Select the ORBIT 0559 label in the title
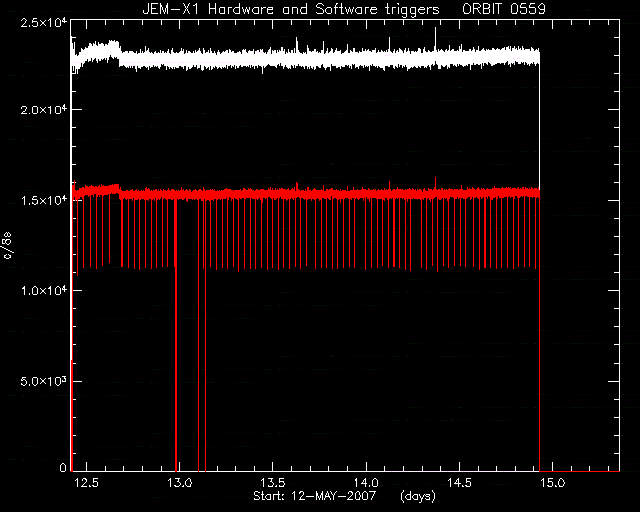This screenshot has width=640, height=512. point(504,9)
